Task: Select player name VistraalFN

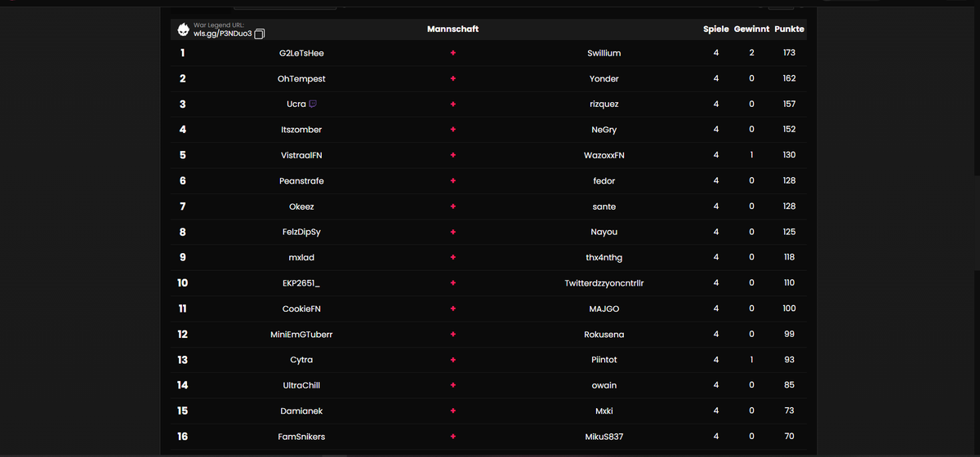Action: pyautogui.click(x=301, y=155)
